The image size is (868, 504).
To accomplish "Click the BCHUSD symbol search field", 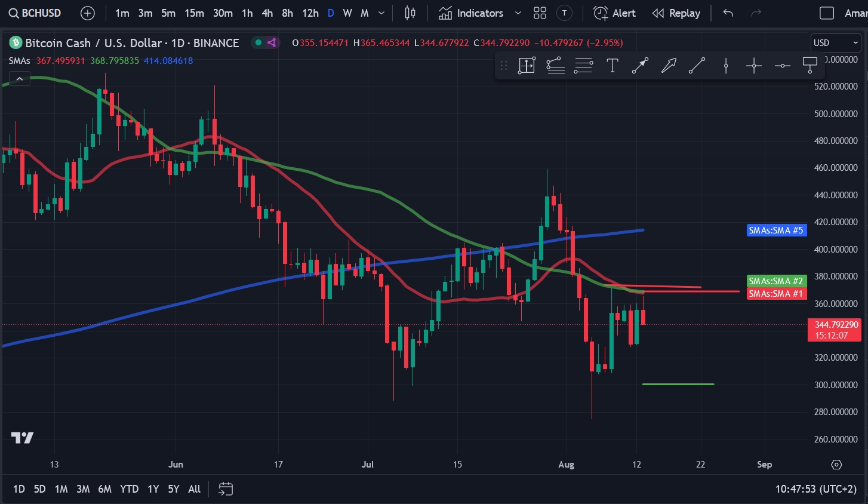I will click(x=36, y=13).
